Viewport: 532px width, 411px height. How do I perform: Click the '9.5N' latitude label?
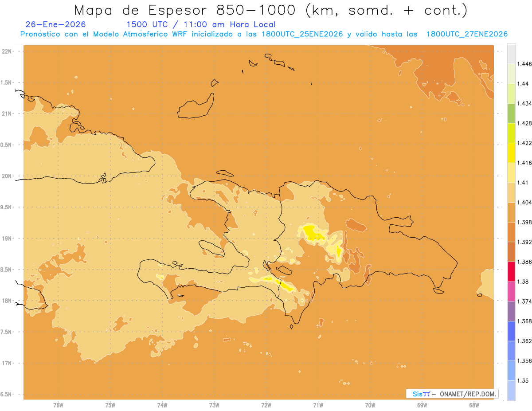[6, 207]
